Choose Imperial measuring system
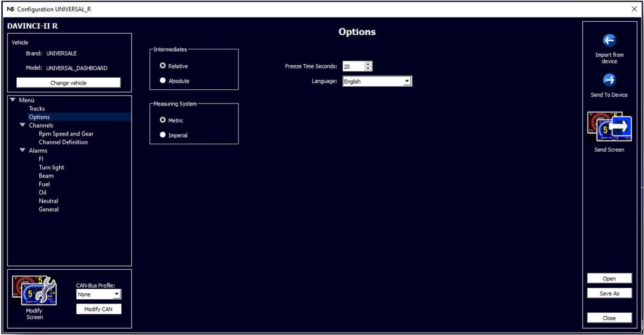 pyautogui.click(x=163, y=135)
